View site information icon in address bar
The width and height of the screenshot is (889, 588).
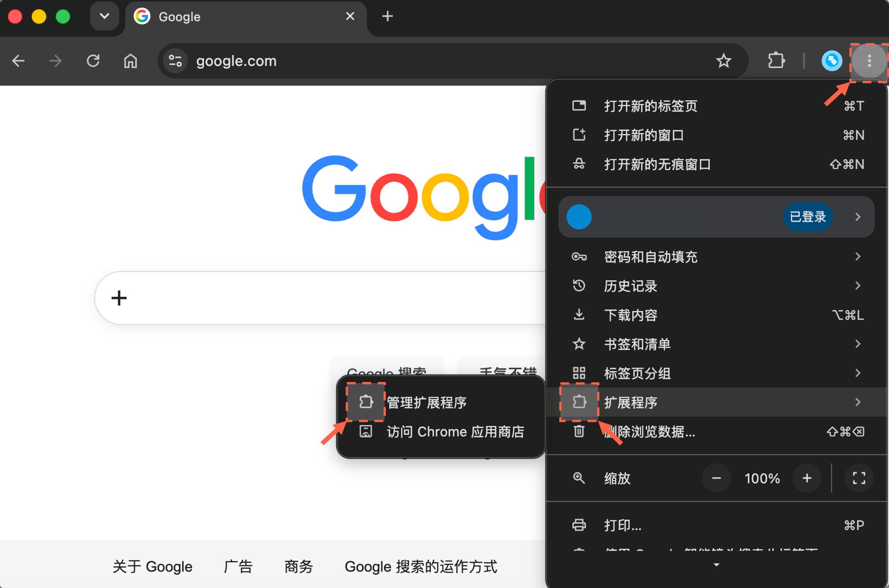click(x=175, y=61)
